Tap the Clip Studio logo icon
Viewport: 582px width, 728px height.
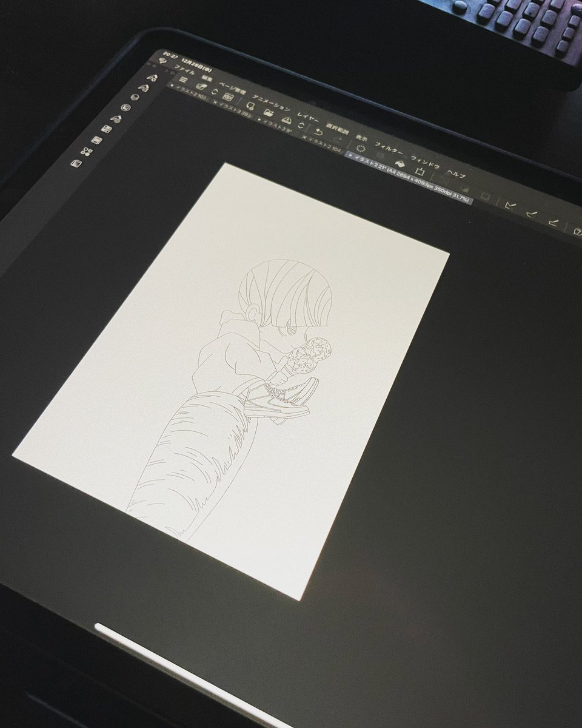click(x=162, y=61)
